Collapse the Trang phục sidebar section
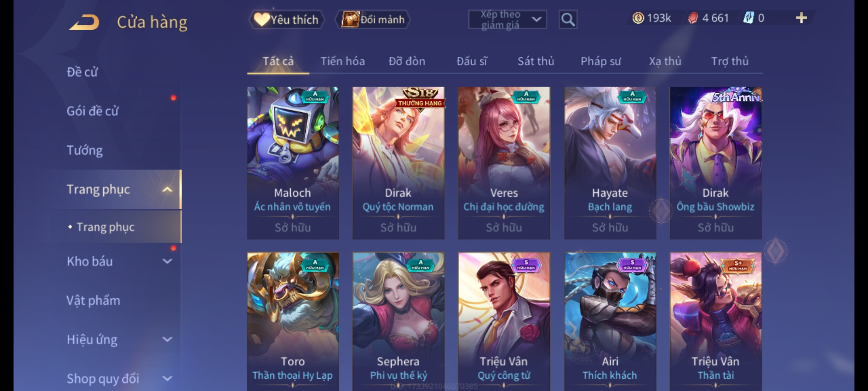Image resolution: width=868 pixels, height=391 pixels. (x=167, y=189)
